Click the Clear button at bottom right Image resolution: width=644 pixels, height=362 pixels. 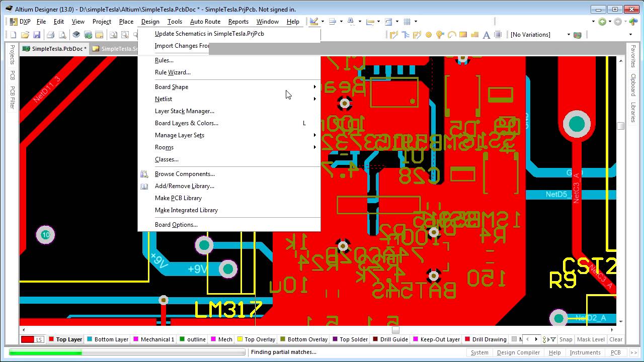616,339
